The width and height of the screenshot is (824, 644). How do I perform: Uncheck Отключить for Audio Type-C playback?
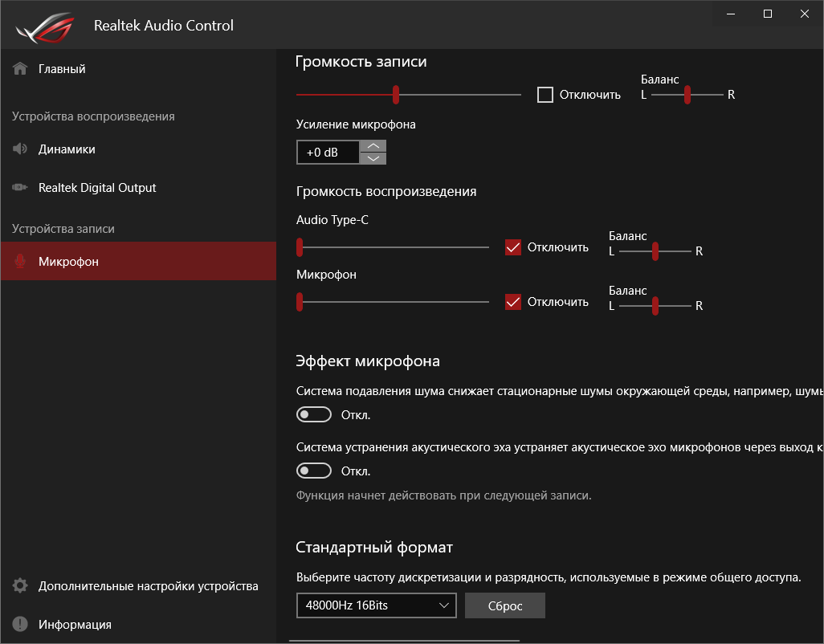(x=513, y=247)
